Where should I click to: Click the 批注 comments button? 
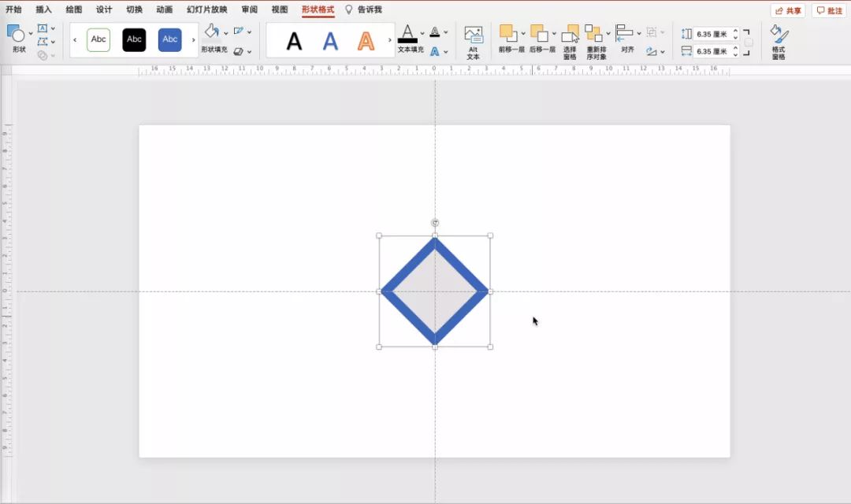829,10
